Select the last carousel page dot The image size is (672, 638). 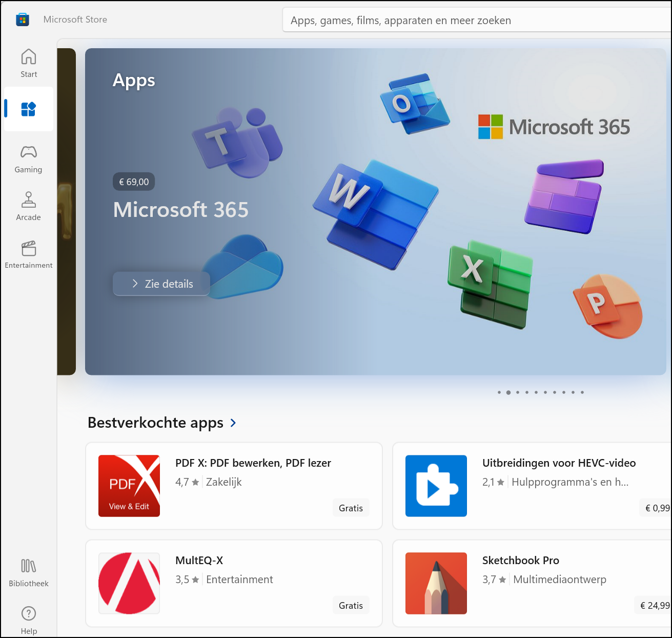[x=582, y=392]
